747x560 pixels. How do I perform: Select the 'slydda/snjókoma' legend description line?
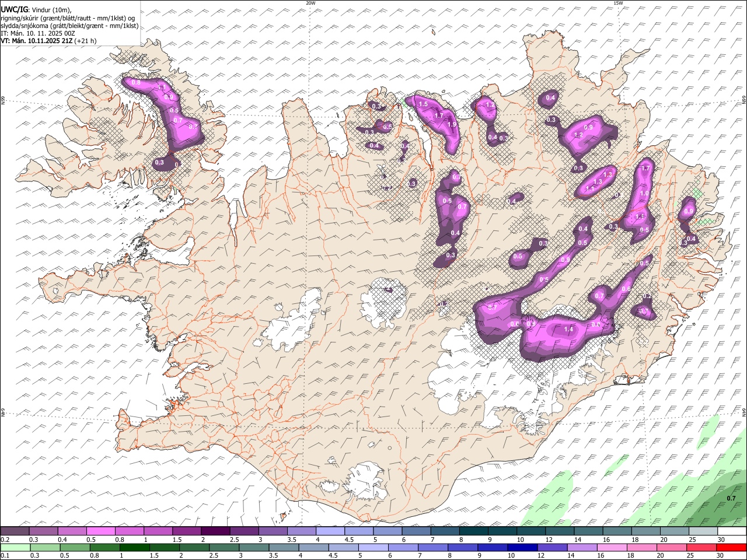[70, 26]
